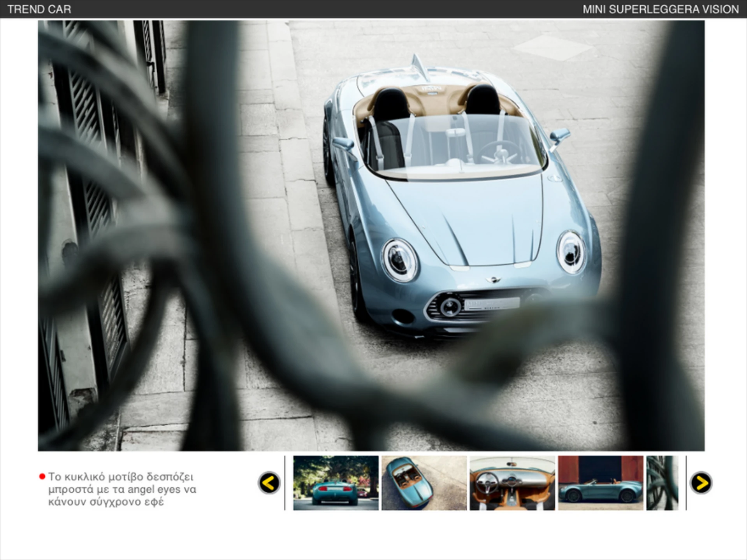This screenshot has height=560, width=747.
Task: Click the tail fin behind the seats
Action: pos(419,65)
